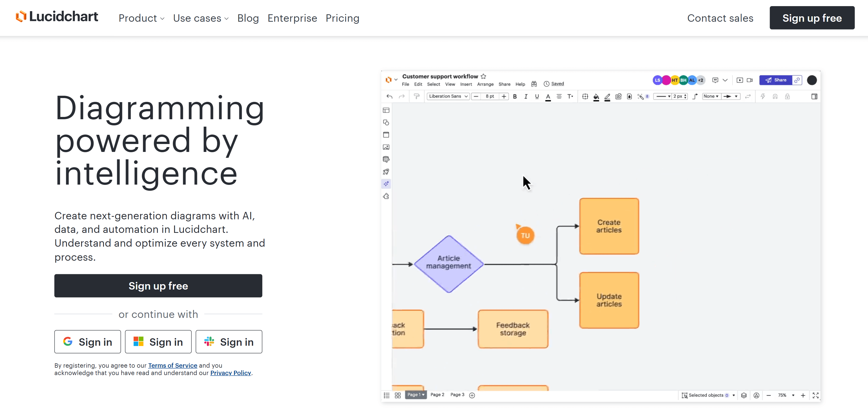Click the AI sparkle sidebar icon
868x408 pixels.
386,184
